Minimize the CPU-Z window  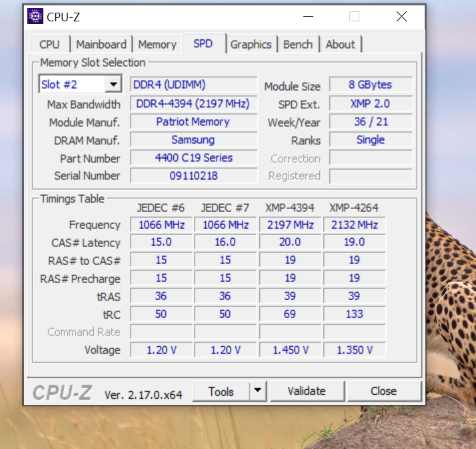coord(308,17)
